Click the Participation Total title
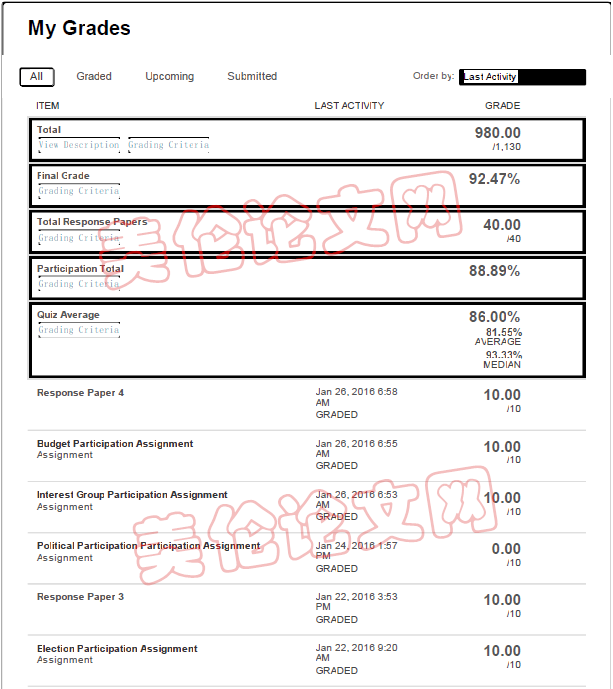The image size is (613, 689). click(x=80, y=268)
